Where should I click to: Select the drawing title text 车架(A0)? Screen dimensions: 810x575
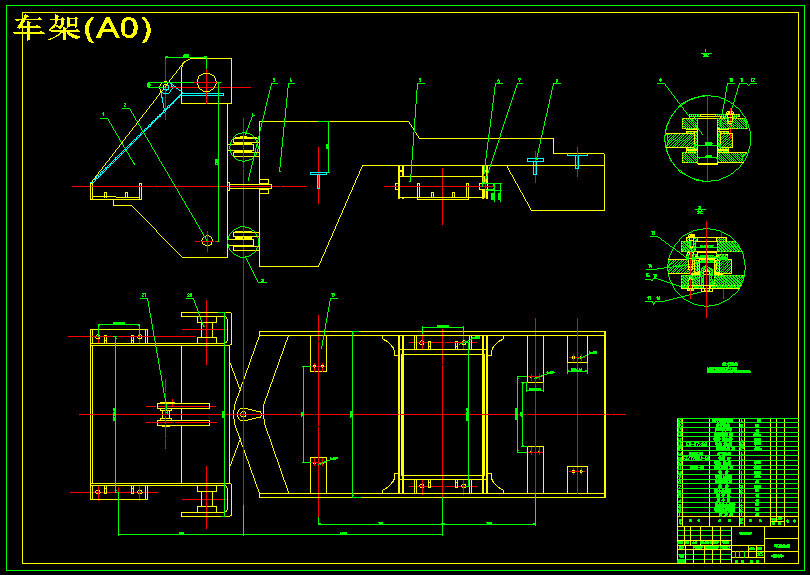coord(82,28)
